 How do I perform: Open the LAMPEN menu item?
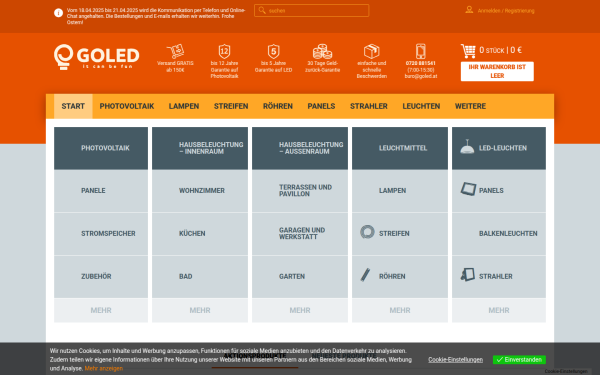[x=184, y=106]
